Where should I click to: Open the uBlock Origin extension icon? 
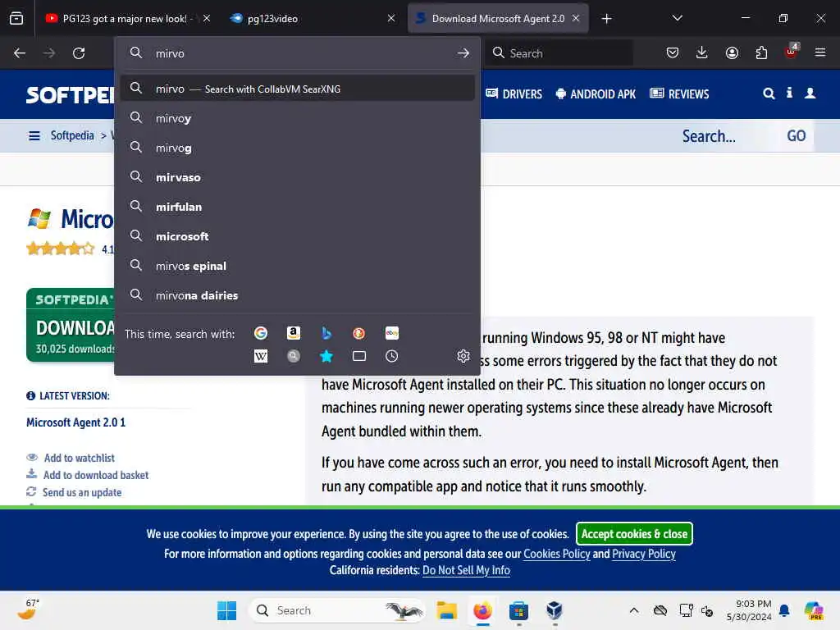click(x=792, y=52)
